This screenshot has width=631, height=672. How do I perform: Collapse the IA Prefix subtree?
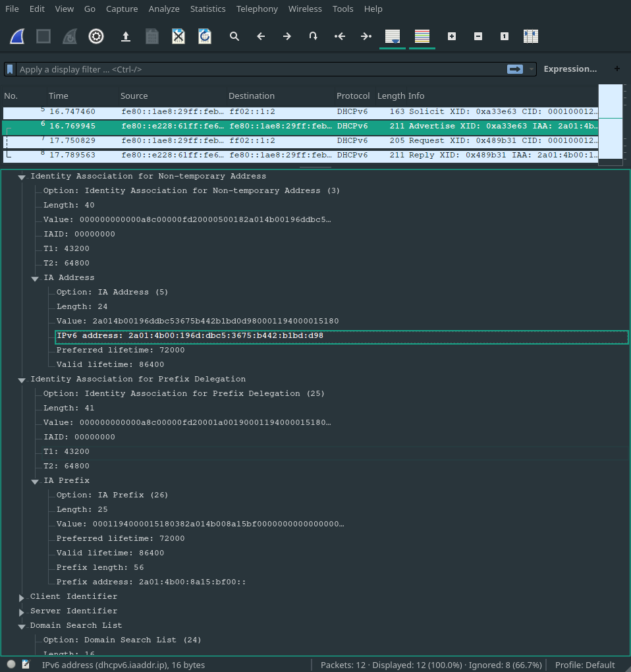coord(35,482)
